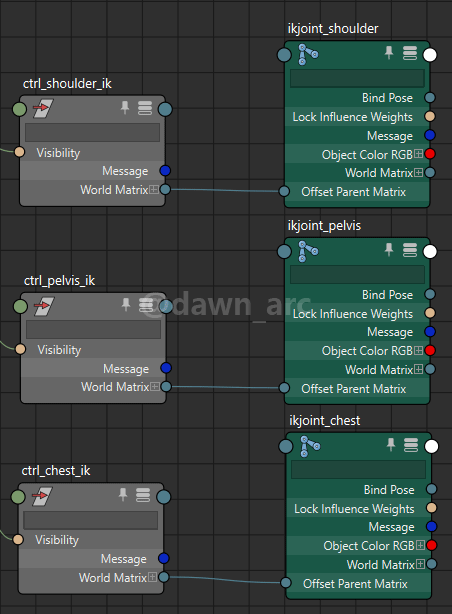452x614 pixels.
Task: Pin the ikjoint_shoulder node
Action: (x=389, y=53)
